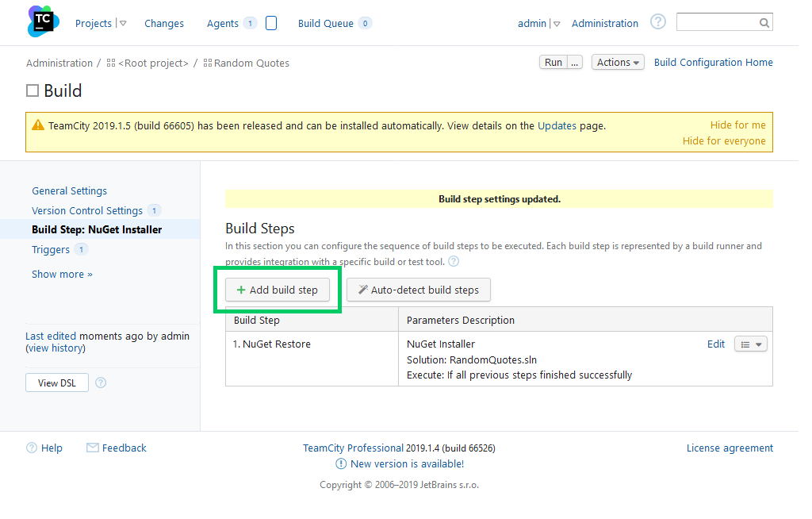This screenshot has height=519, width=812.
Task: Open TeamCity Professional link in footer
Action: (x=353, y=448)
